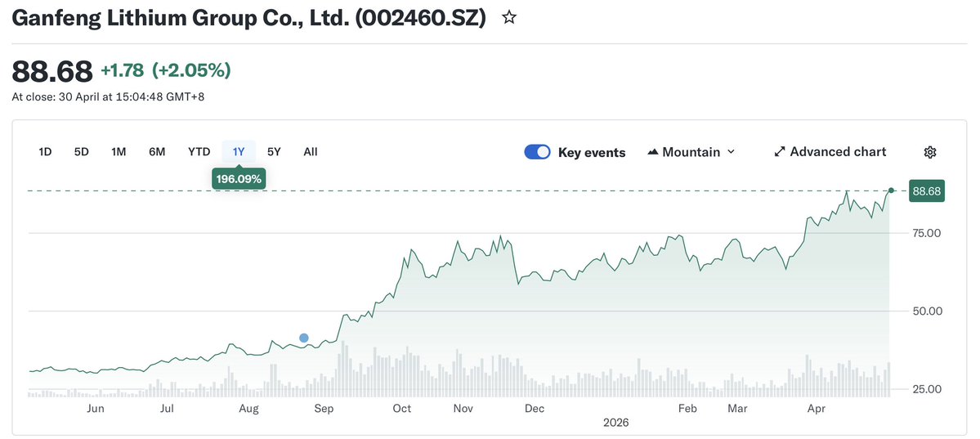Click the Sep x-axis label
The width and height of the screenshot is (980, 439).
(x=324, y=409)
